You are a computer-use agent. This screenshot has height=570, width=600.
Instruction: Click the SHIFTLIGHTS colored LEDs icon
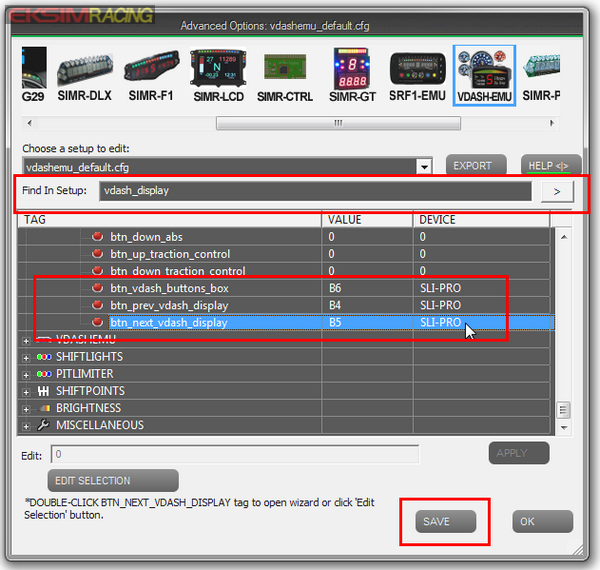[x=44, y=357]
